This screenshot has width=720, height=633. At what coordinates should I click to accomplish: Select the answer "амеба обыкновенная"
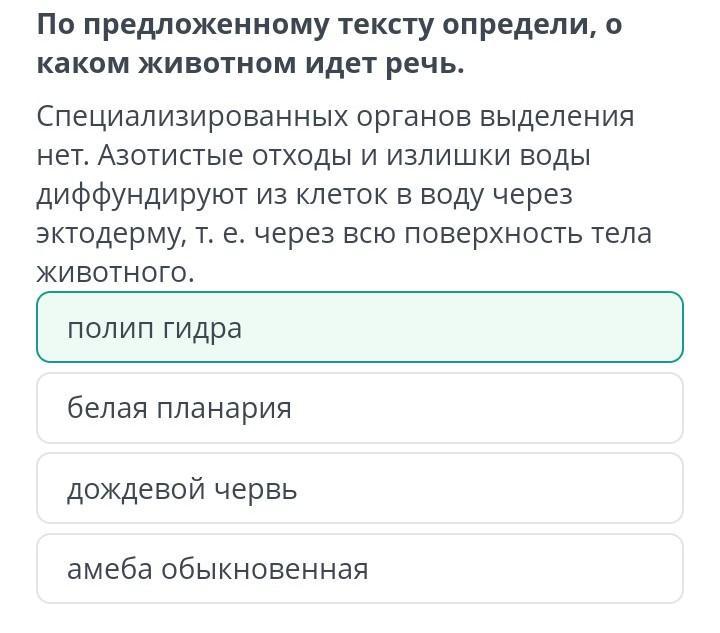coord(359,569)
